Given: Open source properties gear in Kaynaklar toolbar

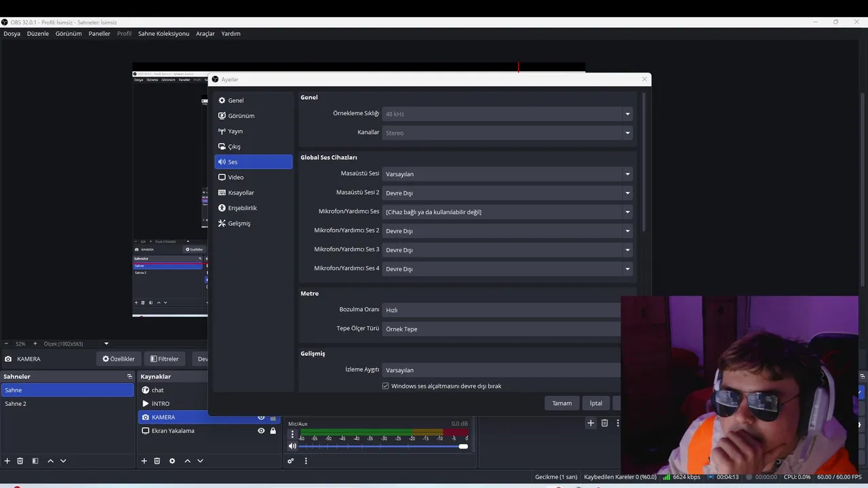Looking at the screenshot, I should pyautogui.click(x=172, y=461).
